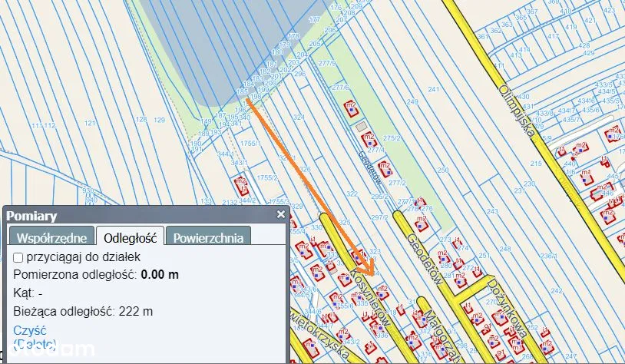The width and height of the screenshot is (625, 364).
Task: Click parcel number 231
Action: click(x=519, y=190)
